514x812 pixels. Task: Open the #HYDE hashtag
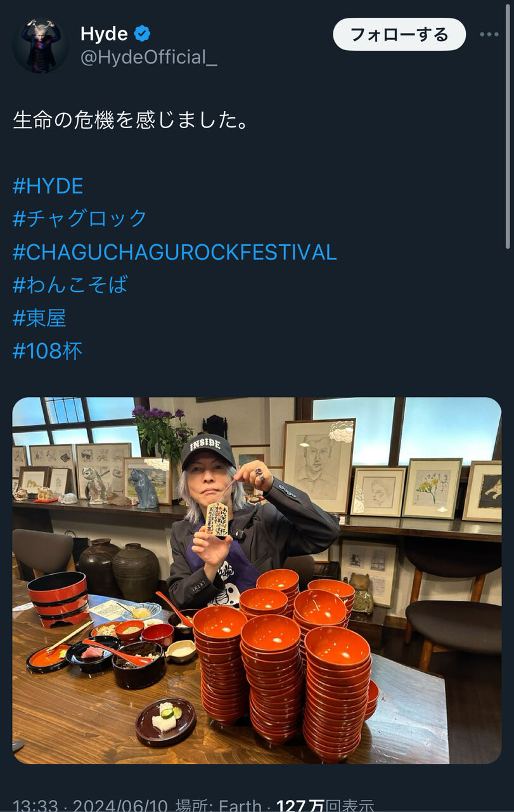point(48,186)
